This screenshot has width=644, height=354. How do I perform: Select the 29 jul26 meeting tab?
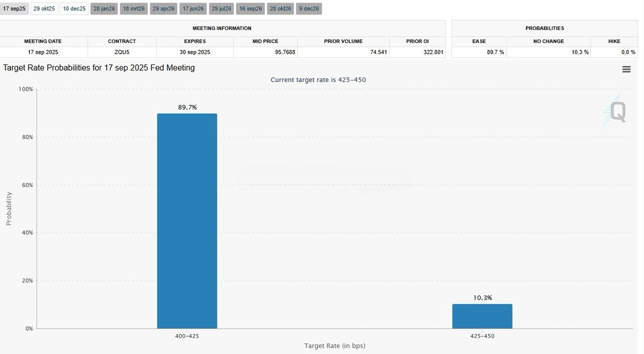tap(222, 9)
